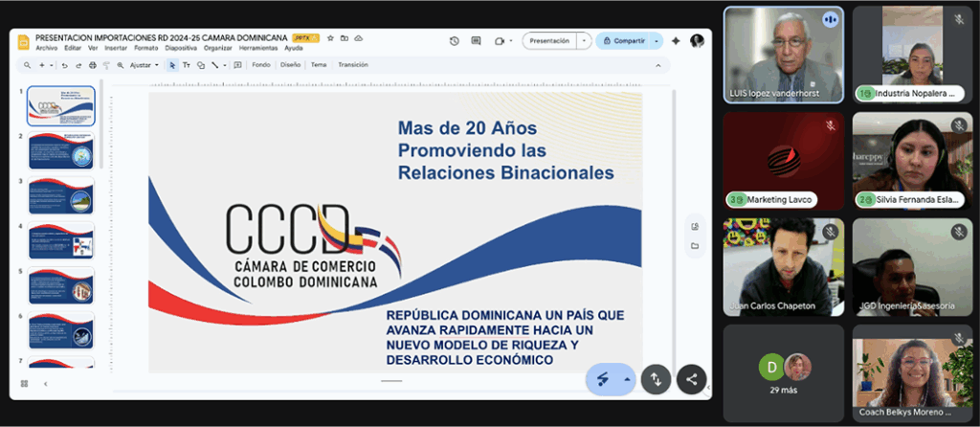The height and width of the screenshot is (427, 980).
Task: Start slideshow with Presentación button
Action: (x=549, y=40)
